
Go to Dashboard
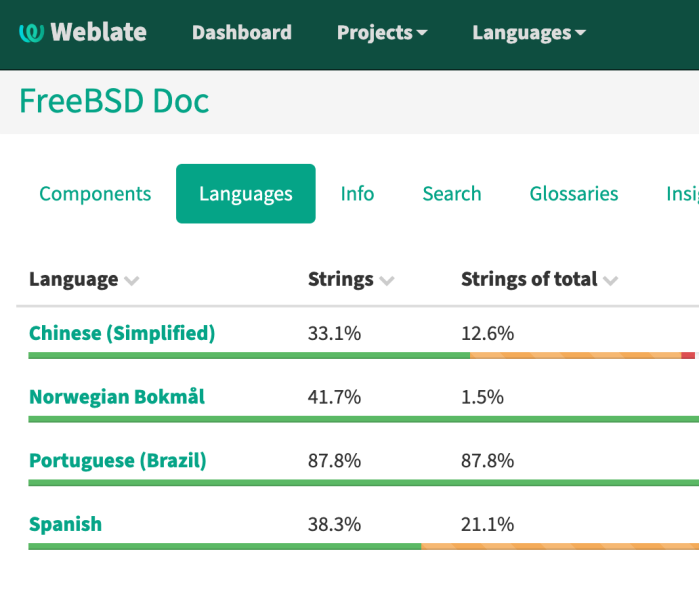click(x=242, y=33)
